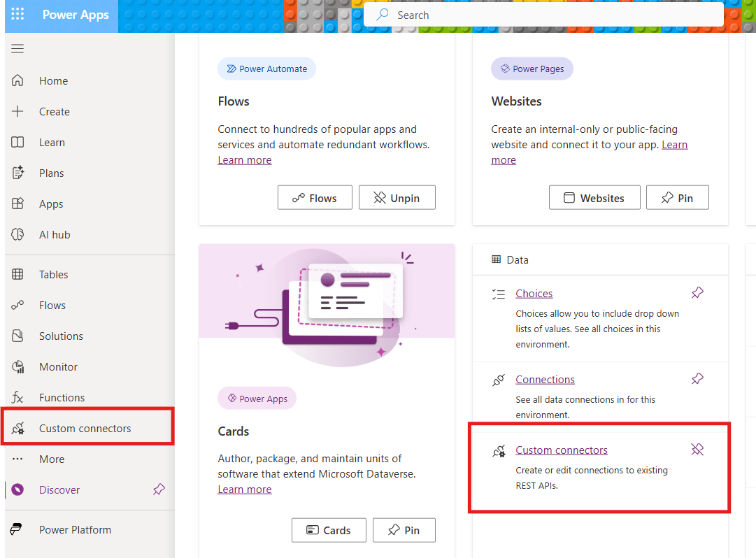Click the Solutions icon in sidebar
This screenshot has height=558, width=756.
(x=17, y=336)
